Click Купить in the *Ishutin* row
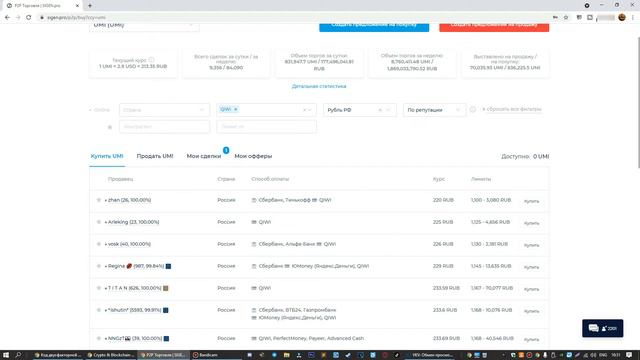This screenshot has height=360, width=640. click(531, 311)
